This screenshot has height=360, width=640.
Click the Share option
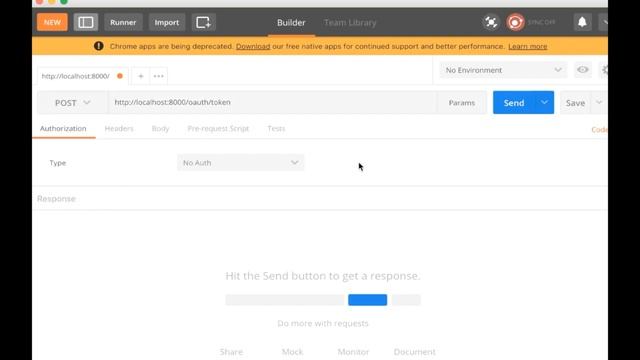pos(231,352)
